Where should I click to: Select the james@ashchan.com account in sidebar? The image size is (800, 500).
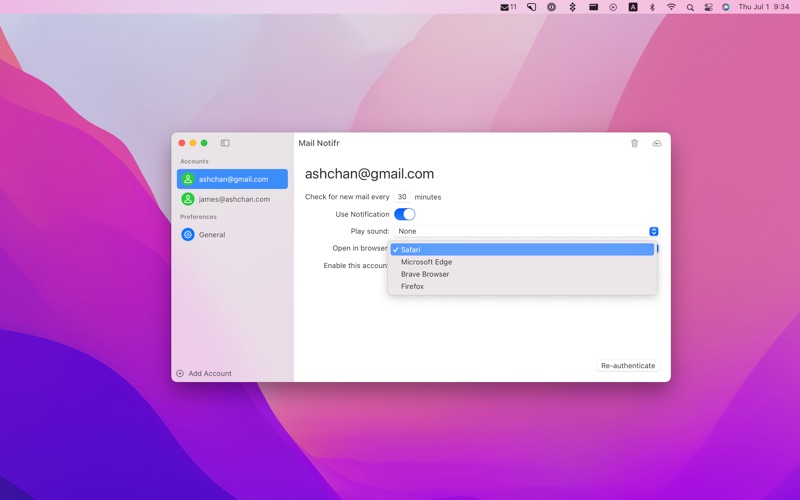pos(232,199)
